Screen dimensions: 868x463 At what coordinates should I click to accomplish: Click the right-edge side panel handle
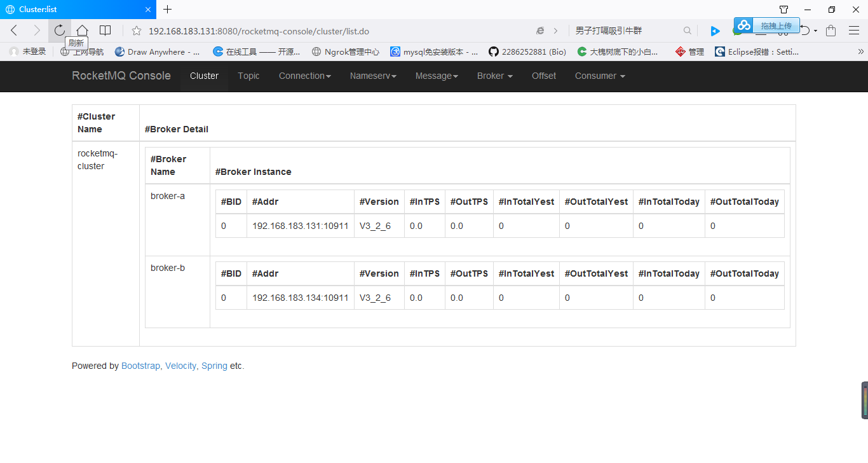pyautogui.click(x=864, y=400)
